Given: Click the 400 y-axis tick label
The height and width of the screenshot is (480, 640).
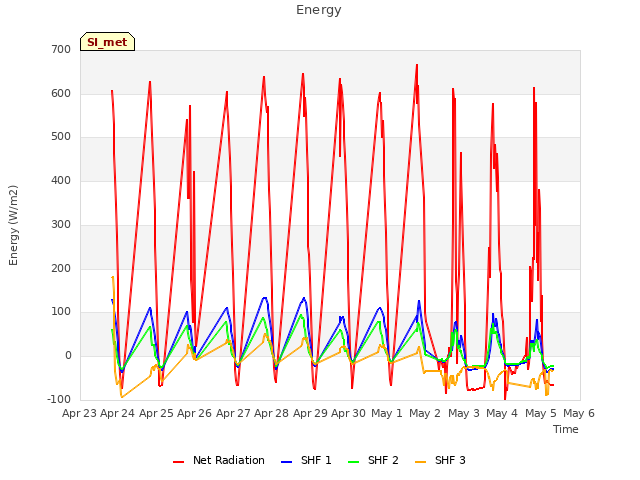Looking at the screenshot, I should click(61, 180).
